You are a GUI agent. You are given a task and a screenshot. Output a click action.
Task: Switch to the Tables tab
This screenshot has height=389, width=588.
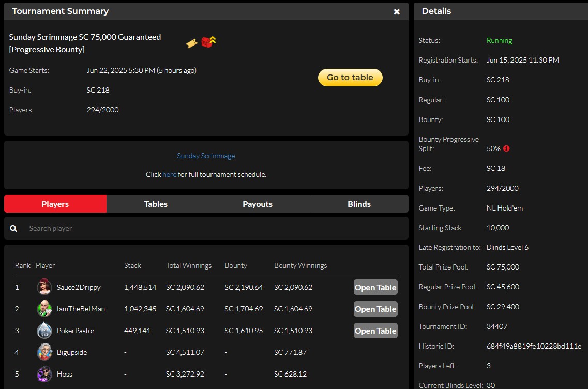click(156, 204)
